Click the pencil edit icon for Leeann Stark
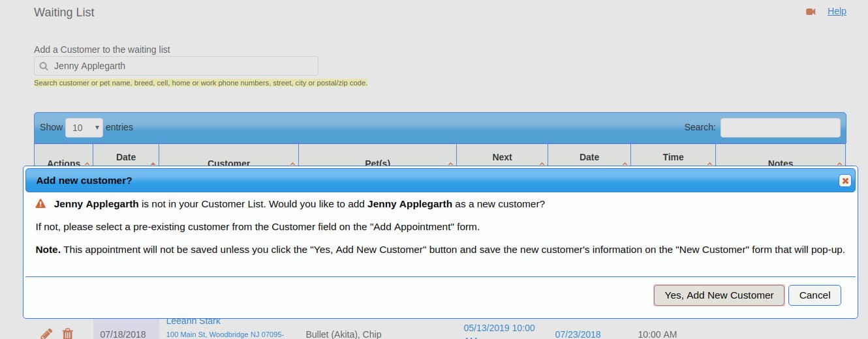 [46, 334]
